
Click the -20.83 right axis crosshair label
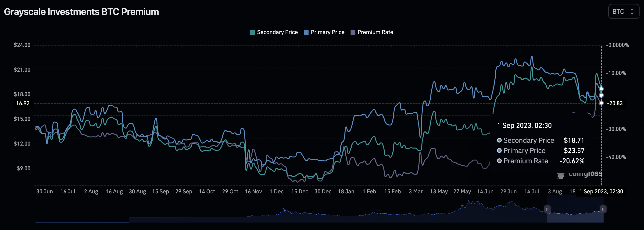[x=615, y=103]
